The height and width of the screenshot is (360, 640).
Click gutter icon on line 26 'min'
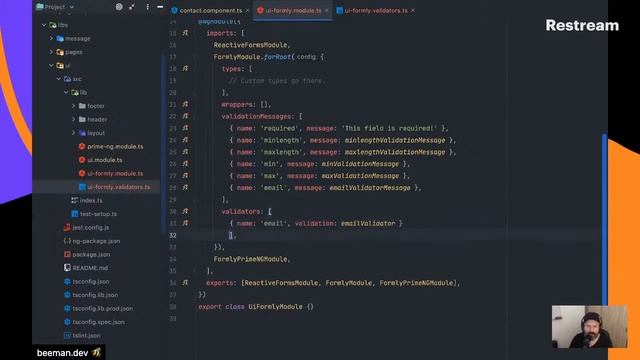click(185, 163)
